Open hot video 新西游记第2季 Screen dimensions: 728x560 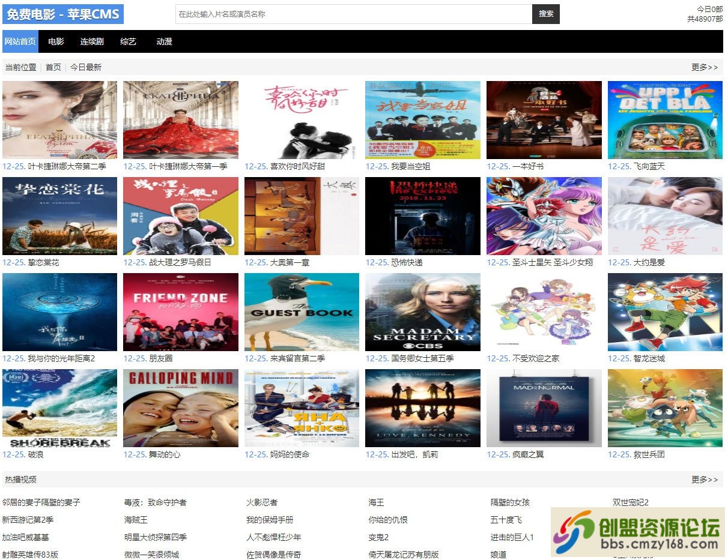pos(28,520)
